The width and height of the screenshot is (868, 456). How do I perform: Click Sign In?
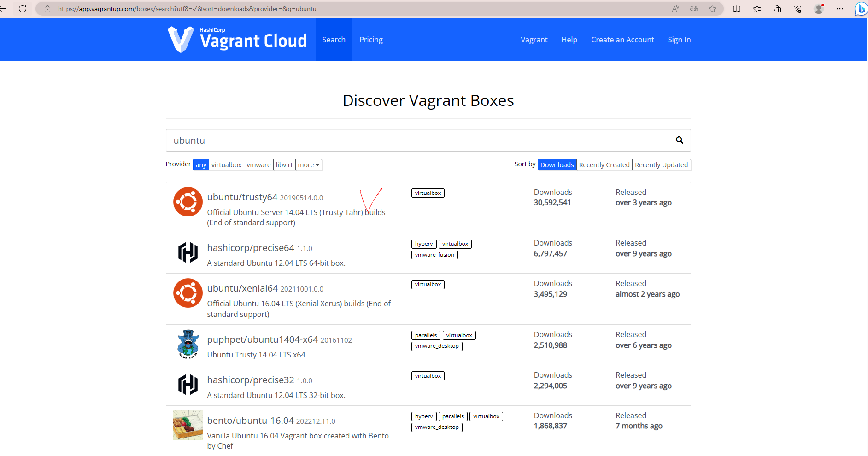click(679, 40)
